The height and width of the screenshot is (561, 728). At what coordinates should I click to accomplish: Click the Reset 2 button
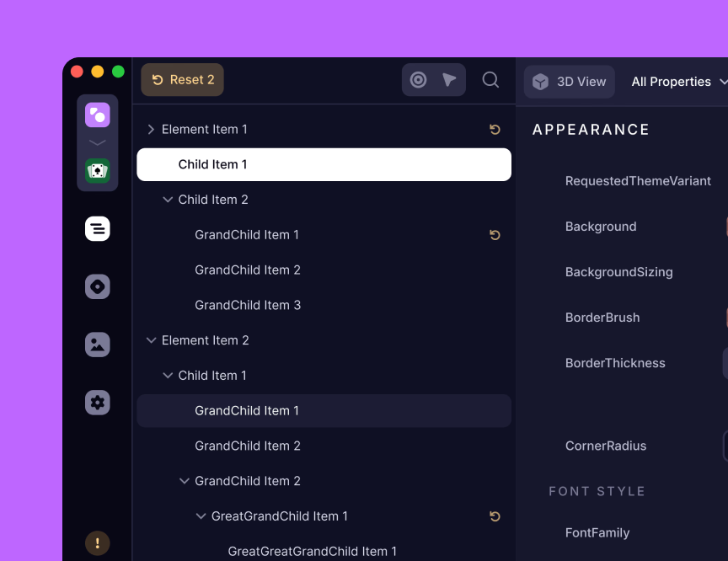[x=182, y=80]
